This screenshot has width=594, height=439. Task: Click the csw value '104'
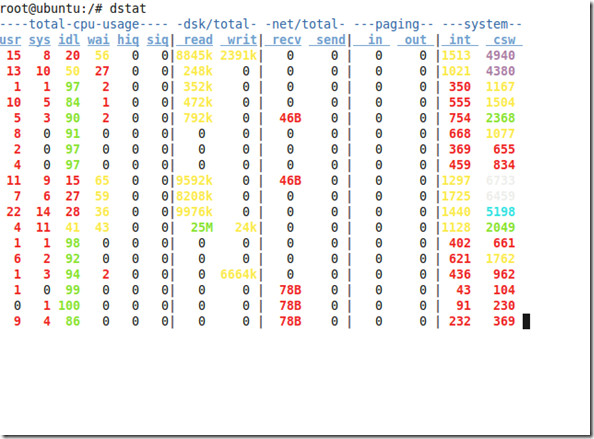504,290
